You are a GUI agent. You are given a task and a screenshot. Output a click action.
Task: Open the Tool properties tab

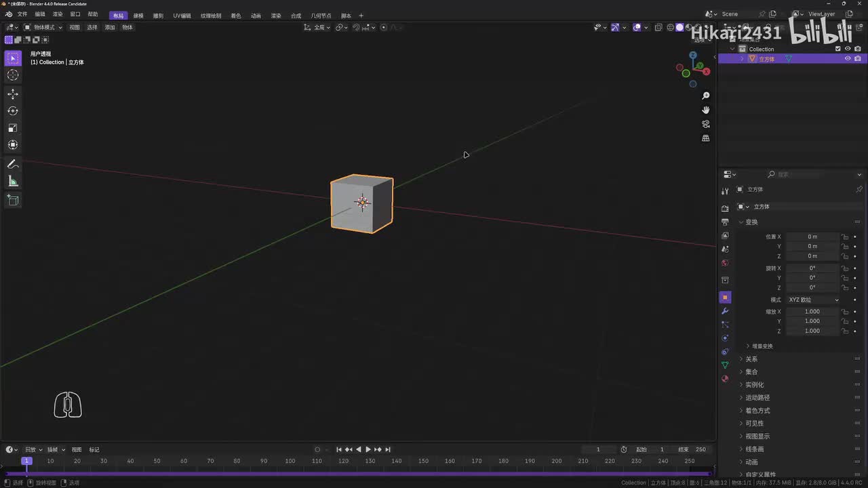click(725, 191)
